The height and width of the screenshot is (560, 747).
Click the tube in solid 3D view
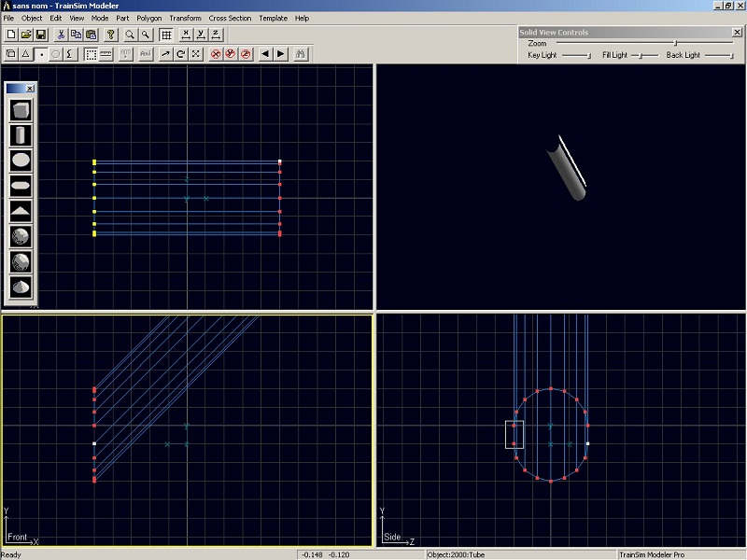pos(567,168)
